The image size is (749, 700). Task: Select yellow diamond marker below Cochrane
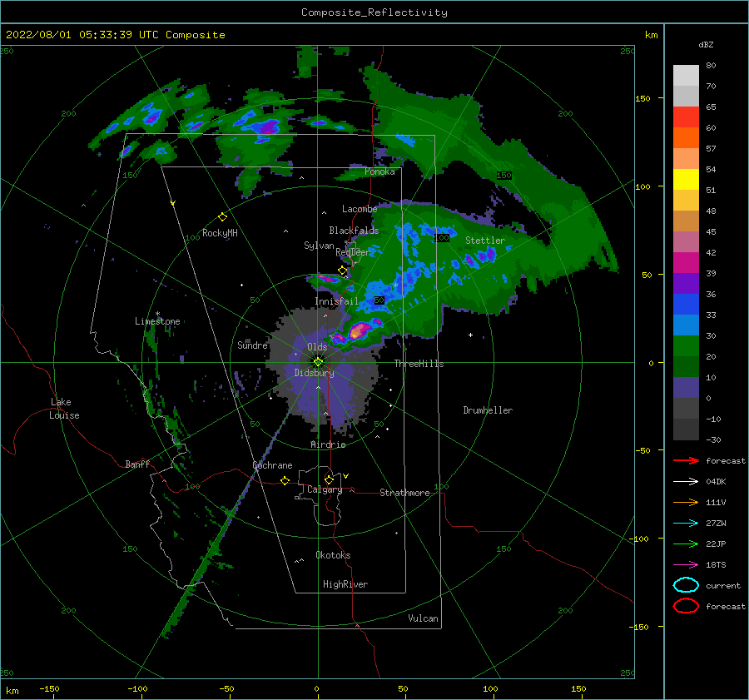point(285,480)
